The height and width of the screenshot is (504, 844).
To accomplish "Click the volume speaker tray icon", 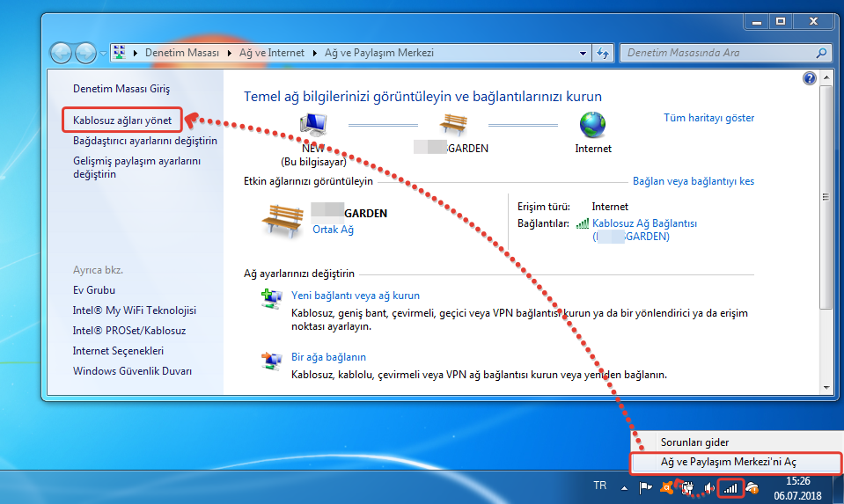I will point(709,487).
